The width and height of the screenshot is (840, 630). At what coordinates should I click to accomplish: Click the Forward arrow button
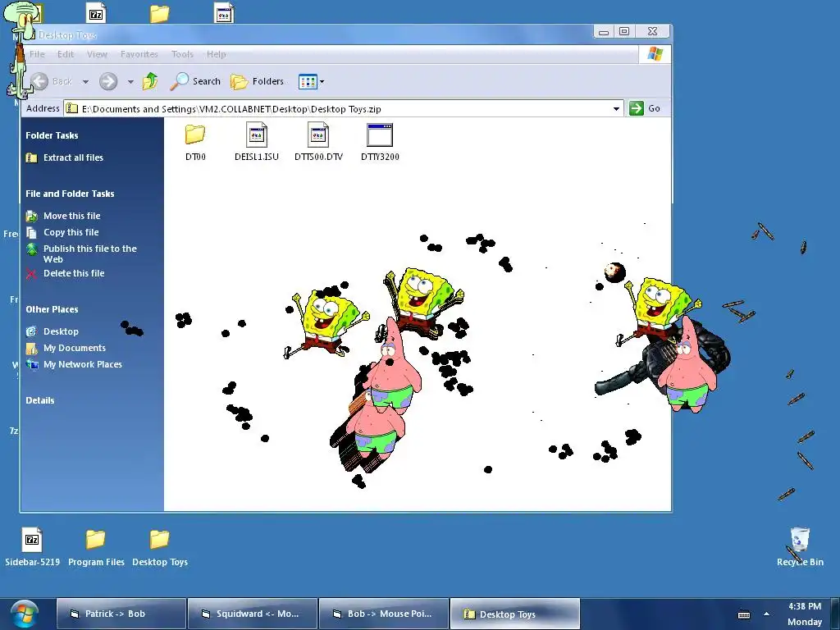tap(108, 81)
